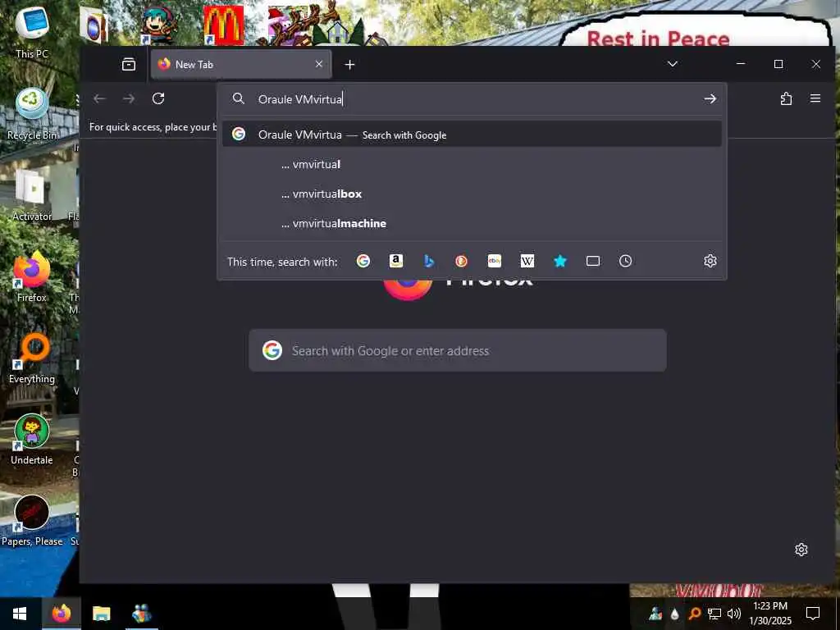Maximize the Firefox window

pyautogui.click(x=778, y=64)
